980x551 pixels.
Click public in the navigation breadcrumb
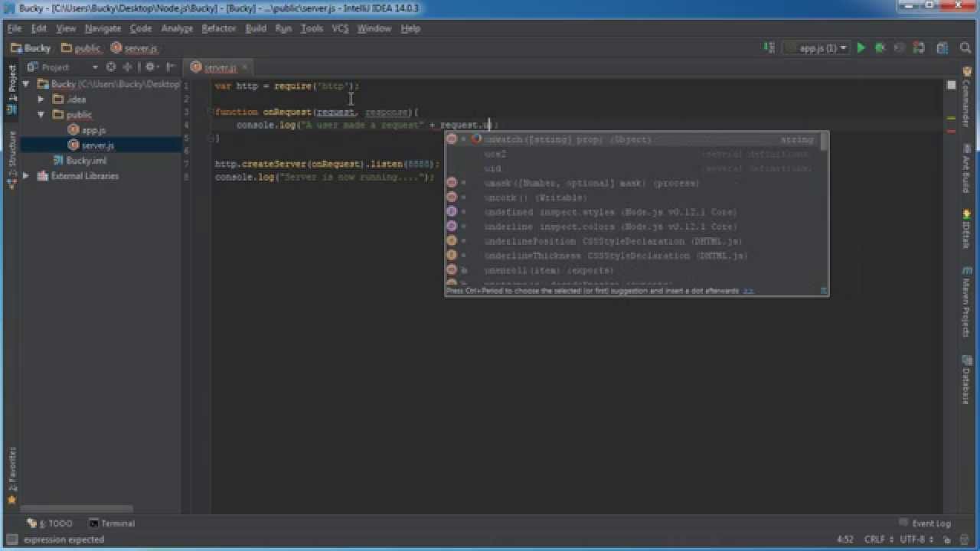80,47
